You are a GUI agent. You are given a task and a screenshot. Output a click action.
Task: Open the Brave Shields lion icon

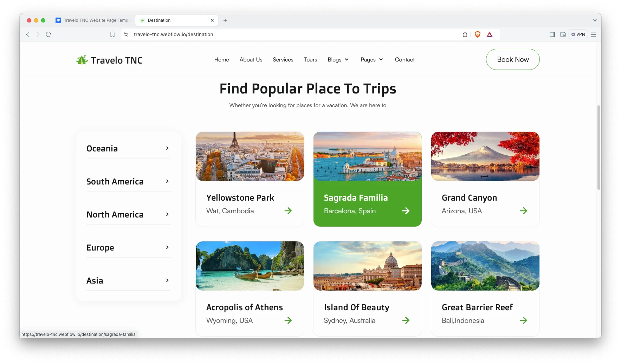pos(478,34)
